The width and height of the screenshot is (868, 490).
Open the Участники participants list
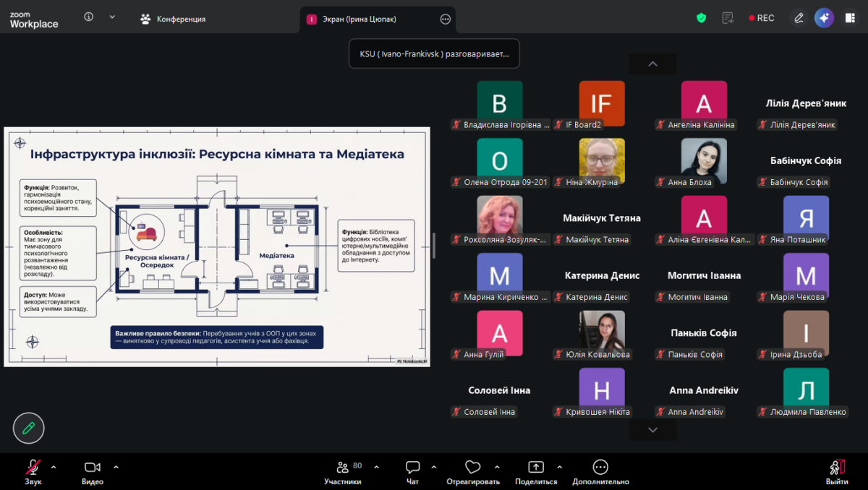point(343,472)
